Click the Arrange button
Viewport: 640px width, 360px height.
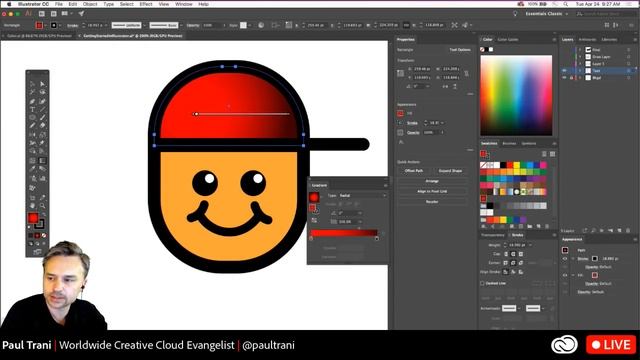[432, 181]
